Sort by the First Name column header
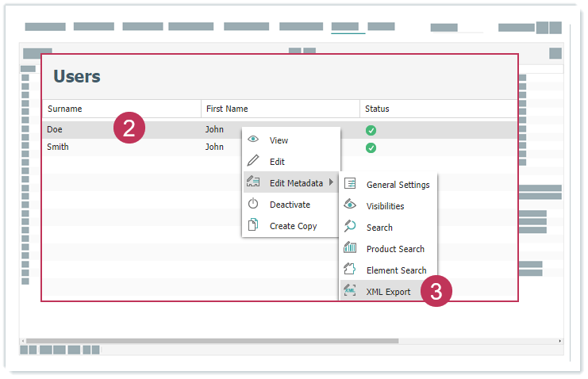 coord(227,109)
